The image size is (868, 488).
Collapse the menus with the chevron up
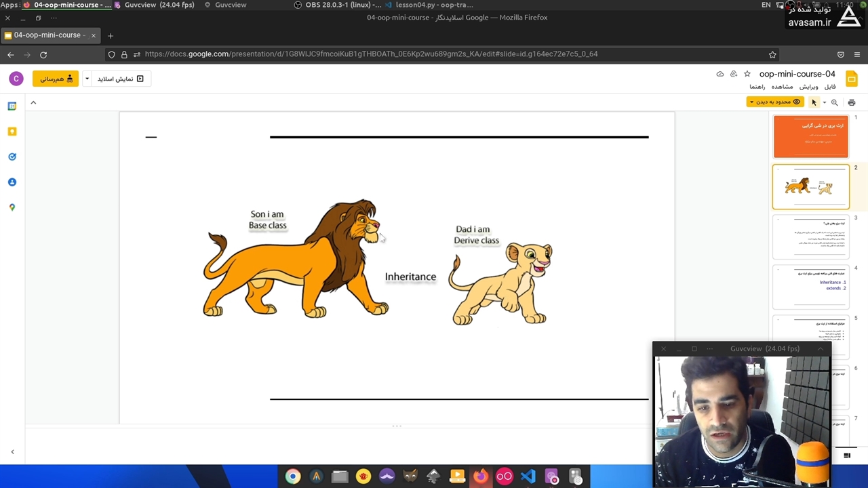pos(33,102)
